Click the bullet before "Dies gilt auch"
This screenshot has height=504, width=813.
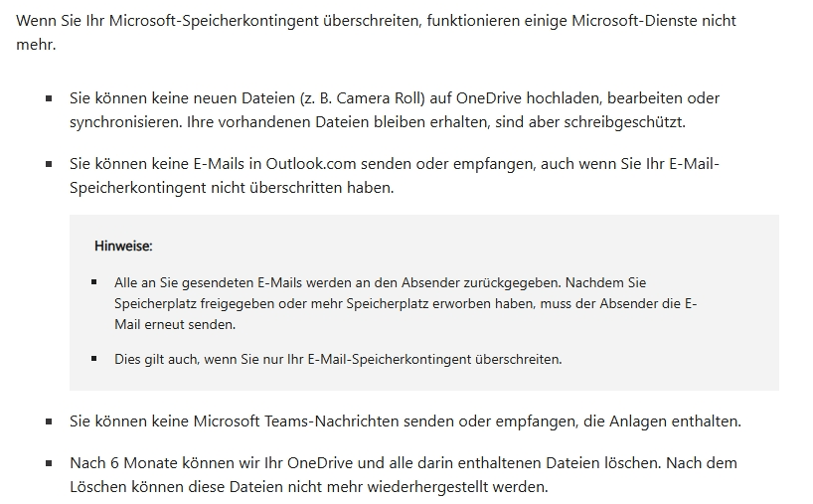pyautogui.click(x=93, y=358)
